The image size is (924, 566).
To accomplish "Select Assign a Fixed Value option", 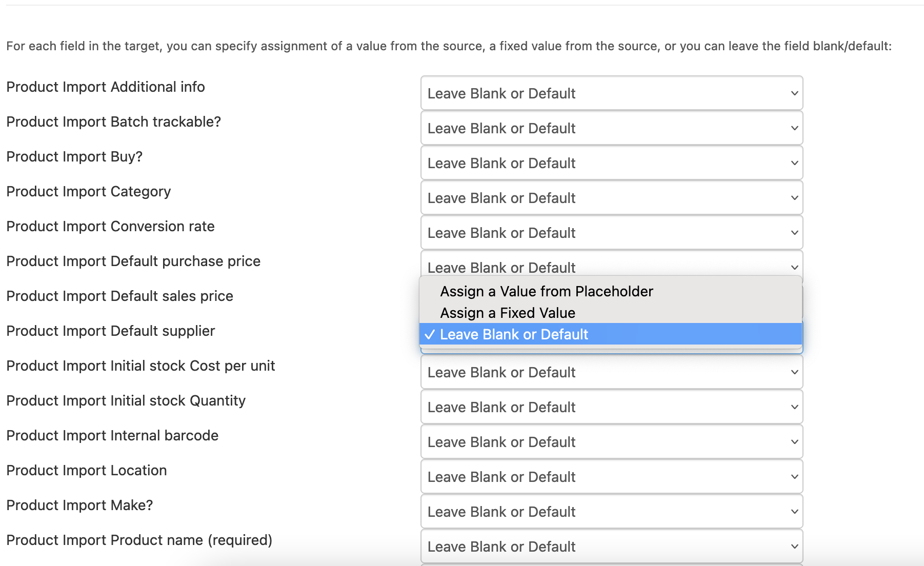I will [508, 313].
